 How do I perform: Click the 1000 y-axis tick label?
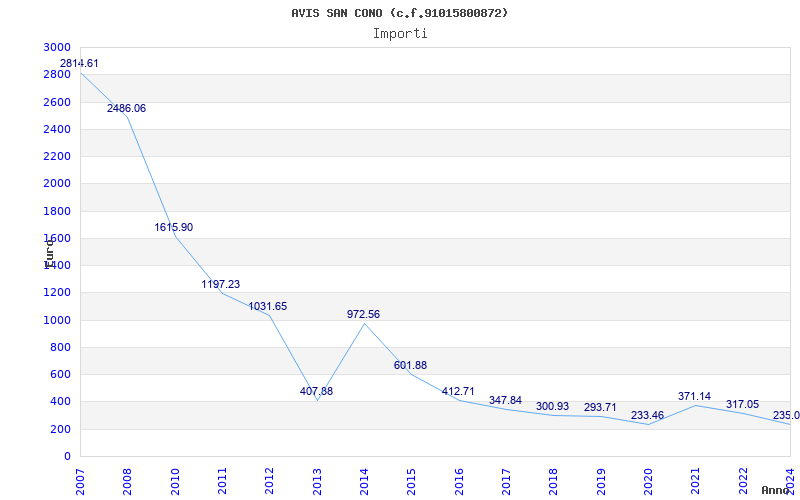pos(57,320)
